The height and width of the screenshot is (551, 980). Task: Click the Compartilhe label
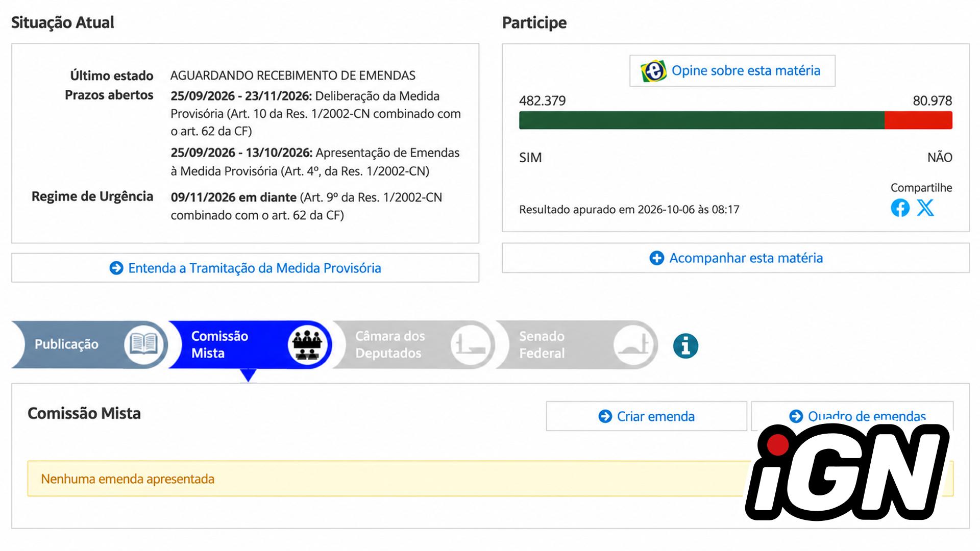click(921, 188)
